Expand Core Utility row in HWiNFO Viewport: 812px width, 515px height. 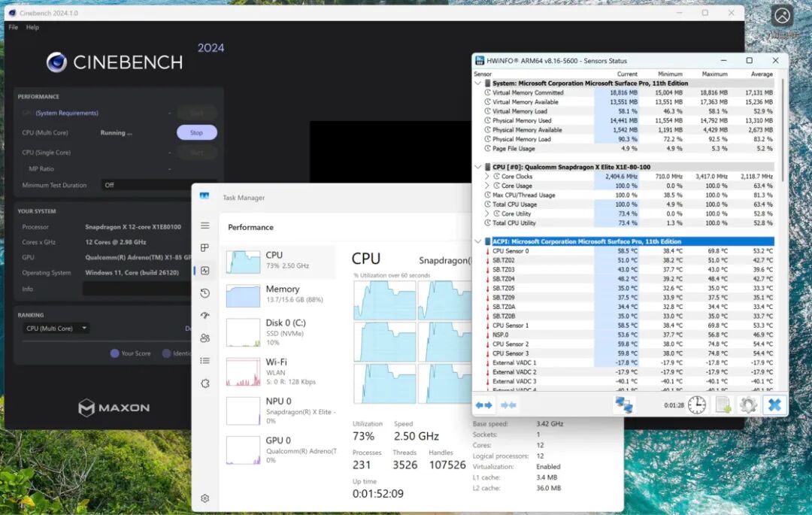click(486, 214)
